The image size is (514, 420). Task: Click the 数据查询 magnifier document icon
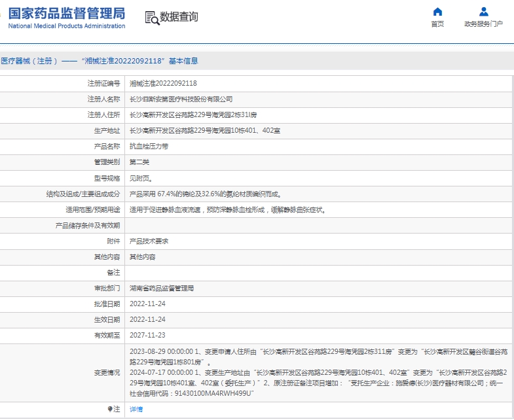(152, 18)
